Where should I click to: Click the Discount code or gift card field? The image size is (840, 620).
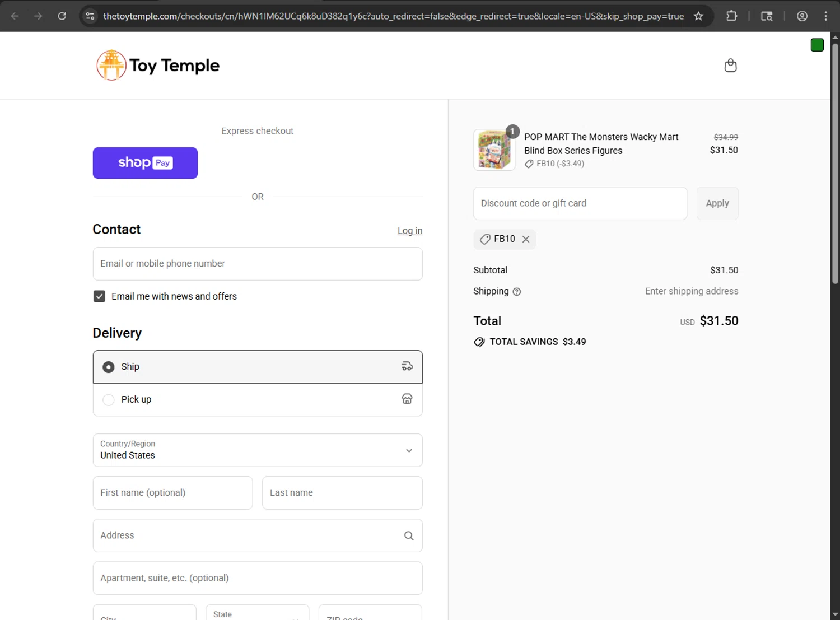tap(580, 203)
